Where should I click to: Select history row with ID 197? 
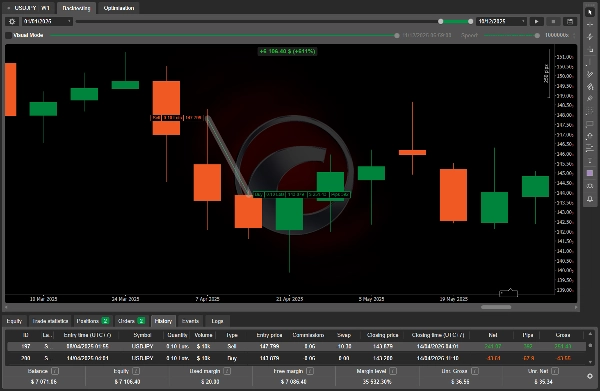coord(296,346)
